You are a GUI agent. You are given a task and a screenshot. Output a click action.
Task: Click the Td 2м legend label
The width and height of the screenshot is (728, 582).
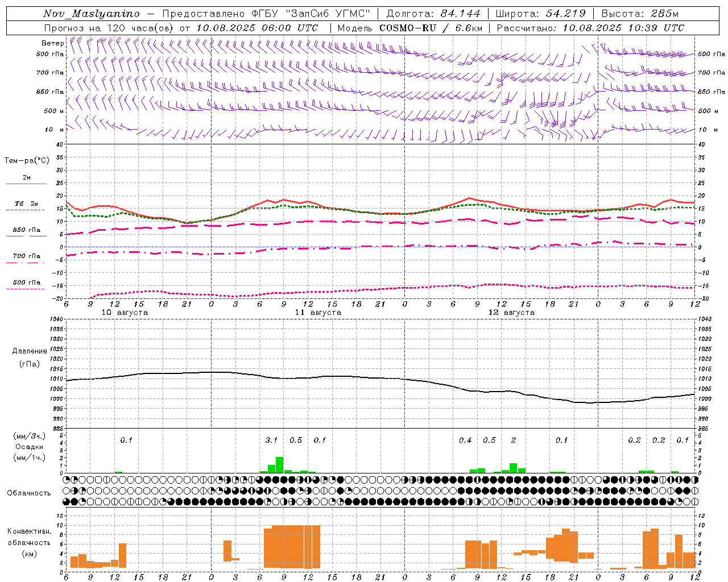click(27, 203)
